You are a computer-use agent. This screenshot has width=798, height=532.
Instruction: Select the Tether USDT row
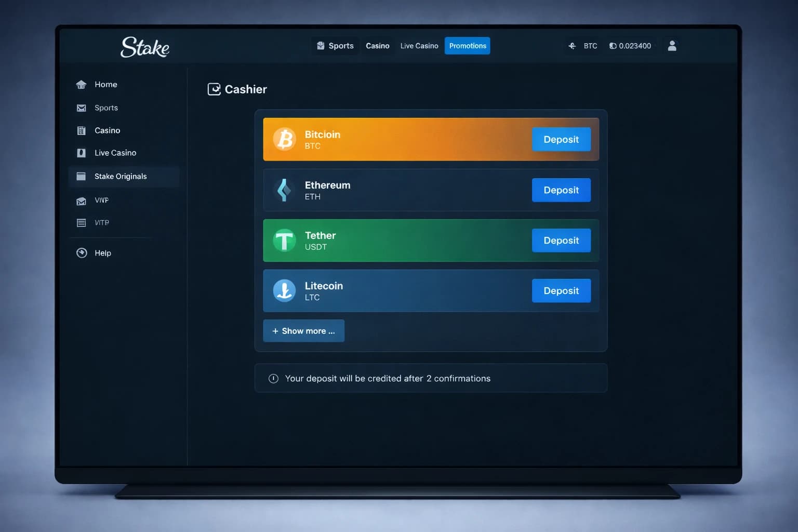pos(405,241)
